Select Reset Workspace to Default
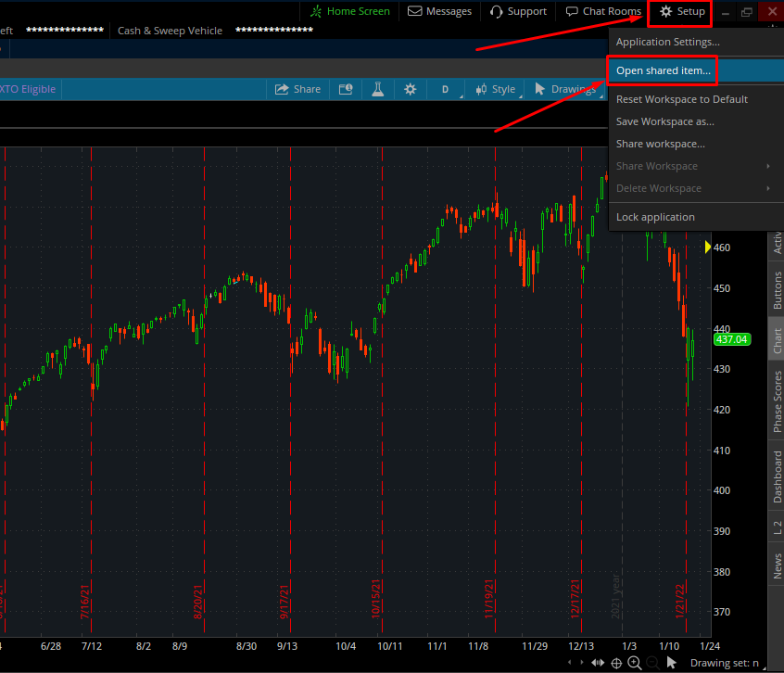Viewport: 784px width, 673px height. pos(681,99)
